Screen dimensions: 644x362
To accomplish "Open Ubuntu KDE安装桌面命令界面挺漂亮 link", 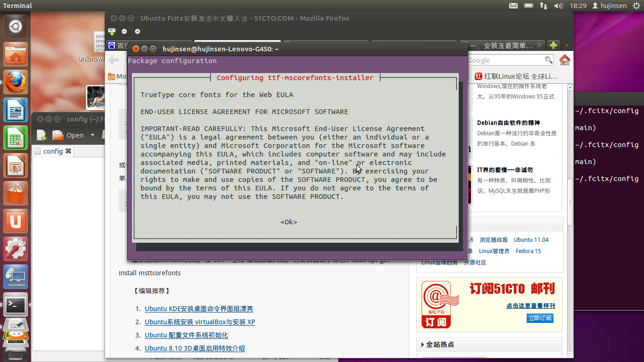I will [199, 309].
